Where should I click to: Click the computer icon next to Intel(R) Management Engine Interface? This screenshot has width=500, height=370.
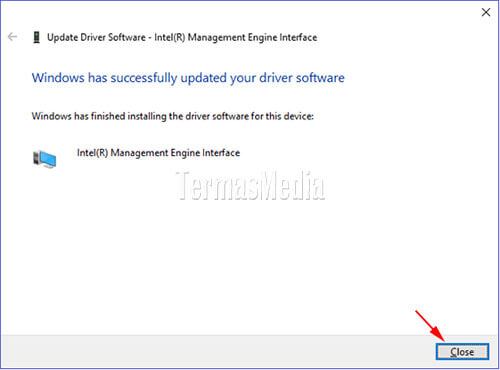[45, 159]
